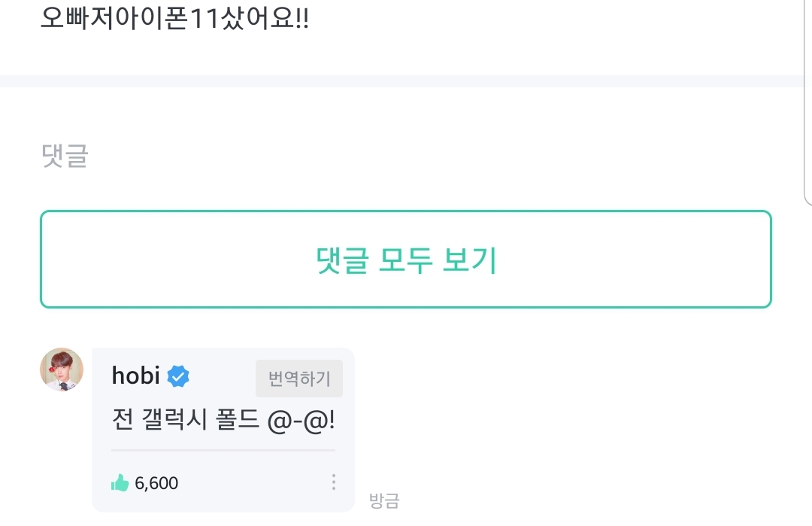Unlike the comment by tapping the thumb again
Screen dimensions: 812x526
click(x=121, y=483)
